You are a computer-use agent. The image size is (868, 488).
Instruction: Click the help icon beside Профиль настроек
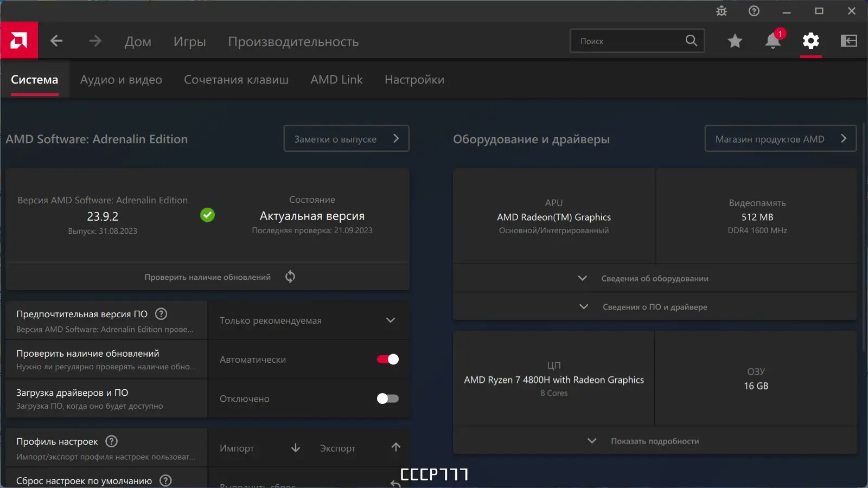pyautogui.click(x=112, y=441)
